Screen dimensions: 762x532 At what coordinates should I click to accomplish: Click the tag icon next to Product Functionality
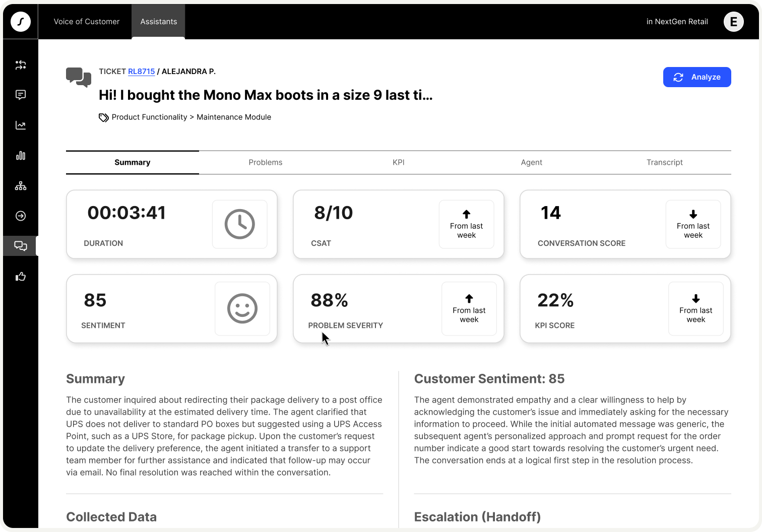point(104,117)
